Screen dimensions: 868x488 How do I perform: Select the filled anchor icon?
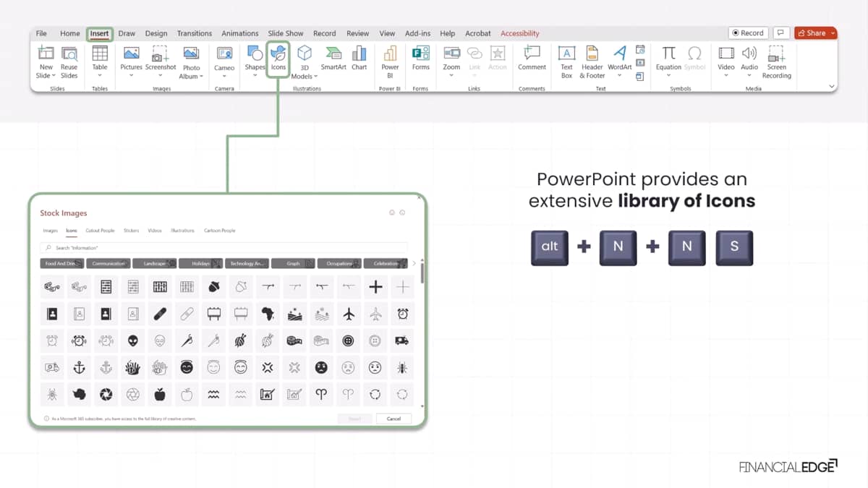point(79,367)
